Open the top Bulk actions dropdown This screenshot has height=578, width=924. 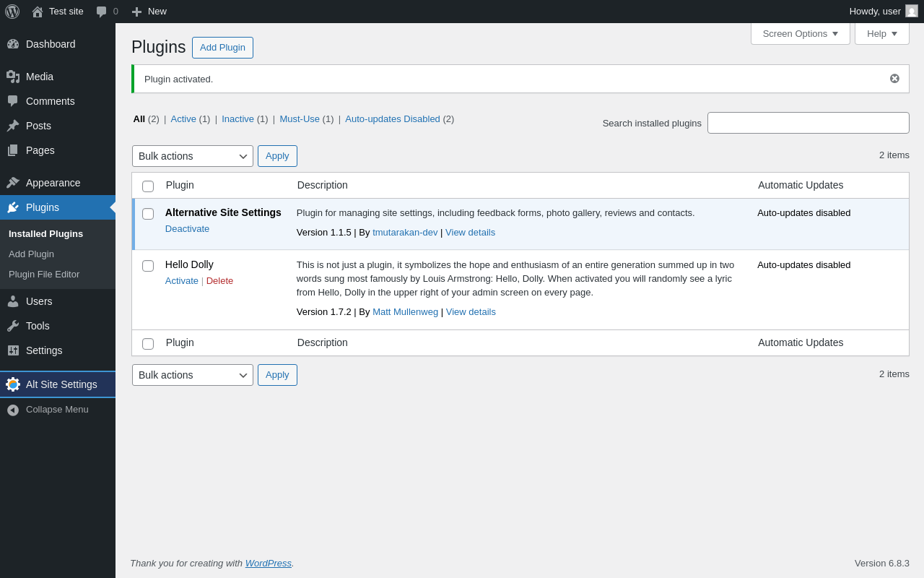click(193, 156)
